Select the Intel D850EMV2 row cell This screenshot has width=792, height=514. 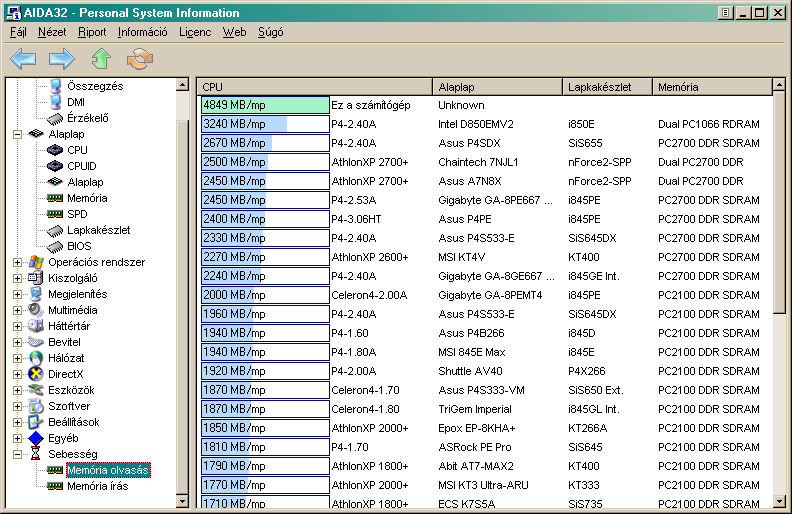pos(476,124)
